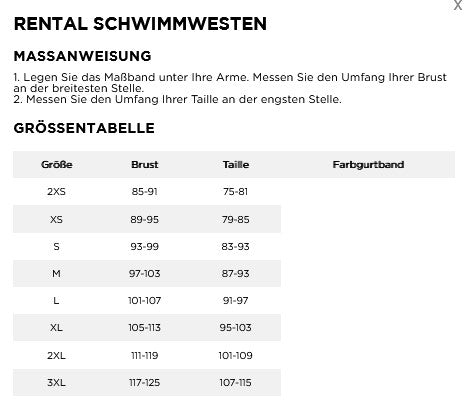Image resolution: width=466 pixels, height=408 pixels.
Task: Click the Brust column header
Action: pyautogui.click(x=145, y=165)
